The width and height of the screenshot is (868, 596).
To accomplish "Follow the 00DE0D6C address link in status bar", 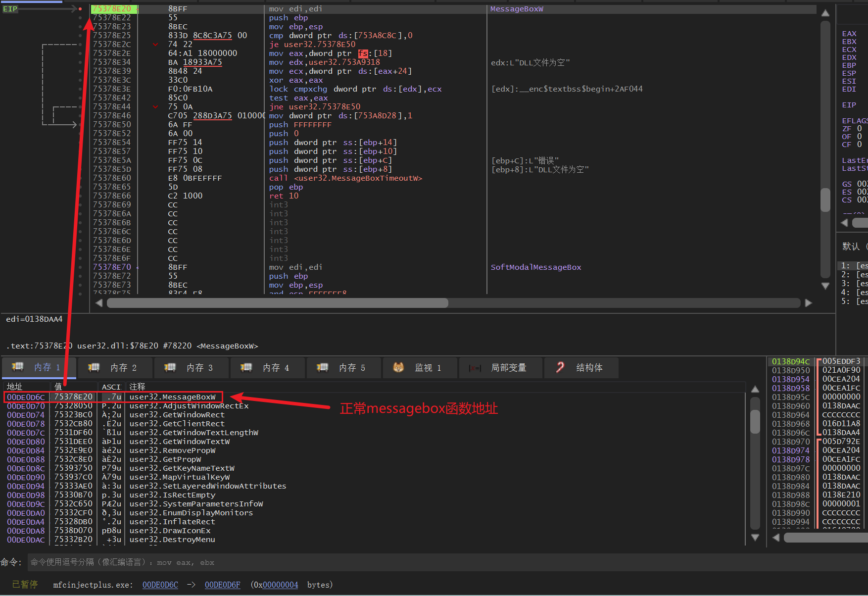I will point(160,585).
